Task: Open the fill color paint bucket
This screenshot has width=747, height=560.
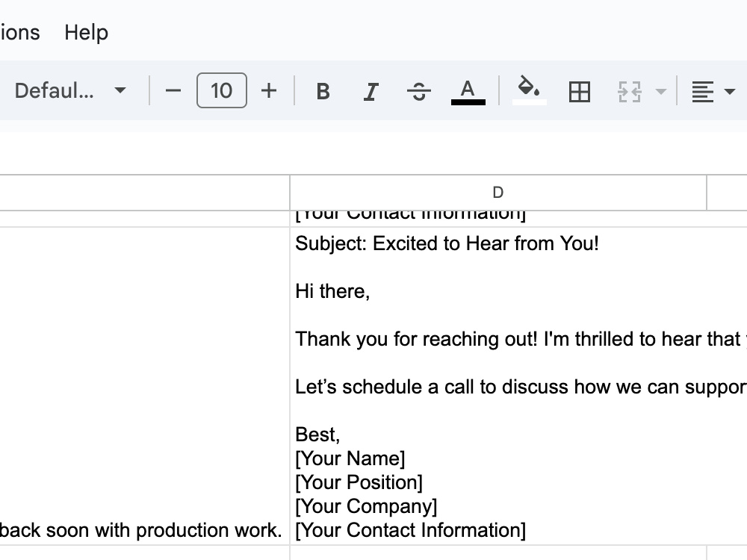Action: point(529,90)
